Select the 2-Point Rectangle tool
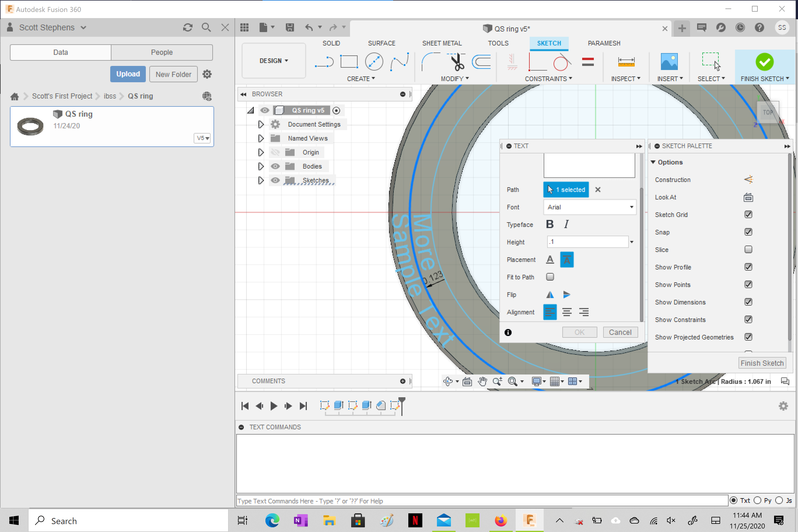The height and width of the screenshot is (532, 798). [349, 62]
